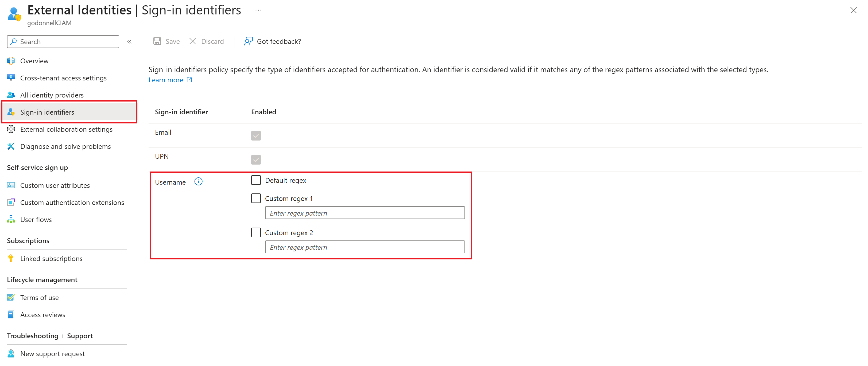The image size is (868, 366).
Task: Open the ellipsis more options menu
Action: tap(258, 10)
